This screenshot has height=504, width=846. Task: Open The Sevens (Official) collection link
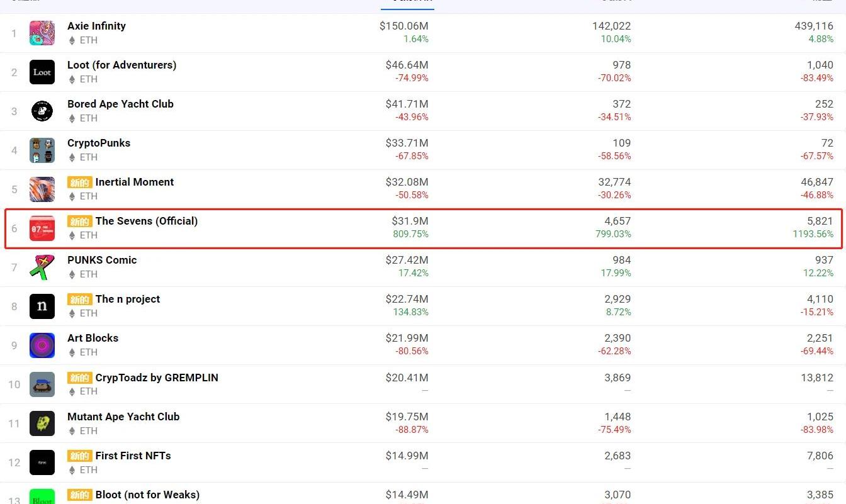click(x=146, y=221)
